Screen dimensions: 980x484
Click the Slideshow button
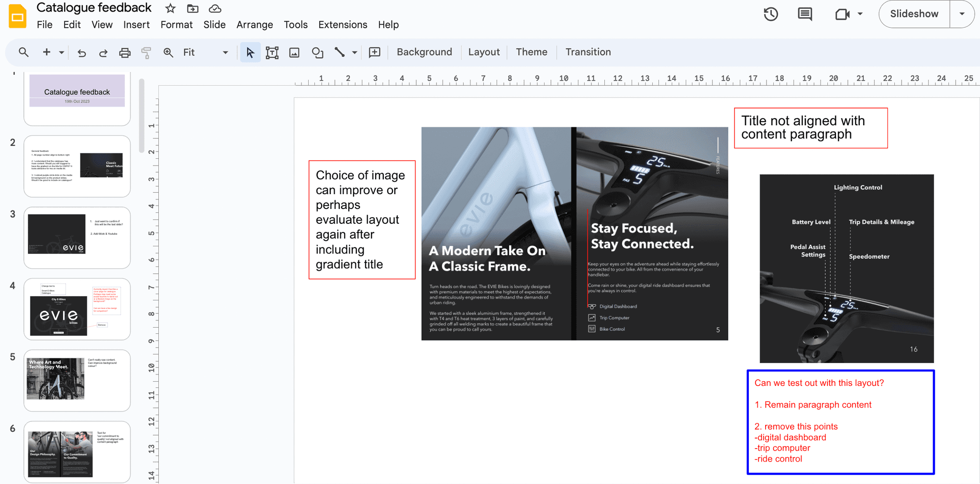coord(914,14)
